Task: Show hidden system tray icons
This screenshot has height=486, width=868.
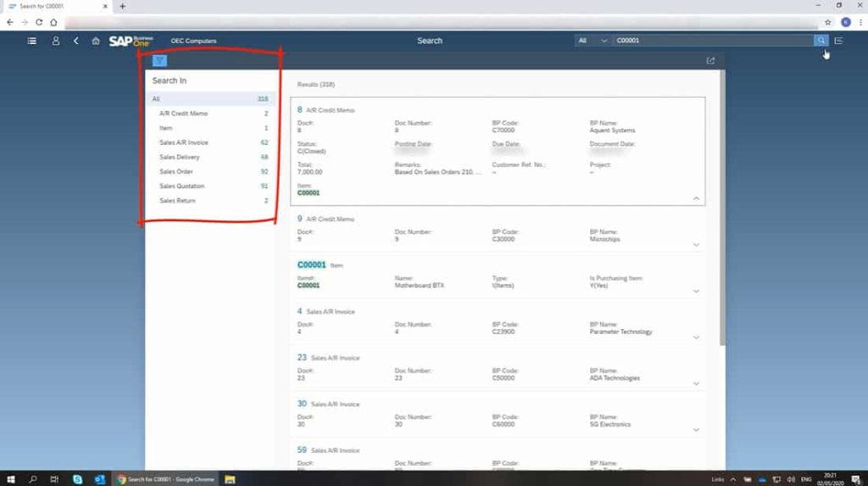Action: point(733,479)
